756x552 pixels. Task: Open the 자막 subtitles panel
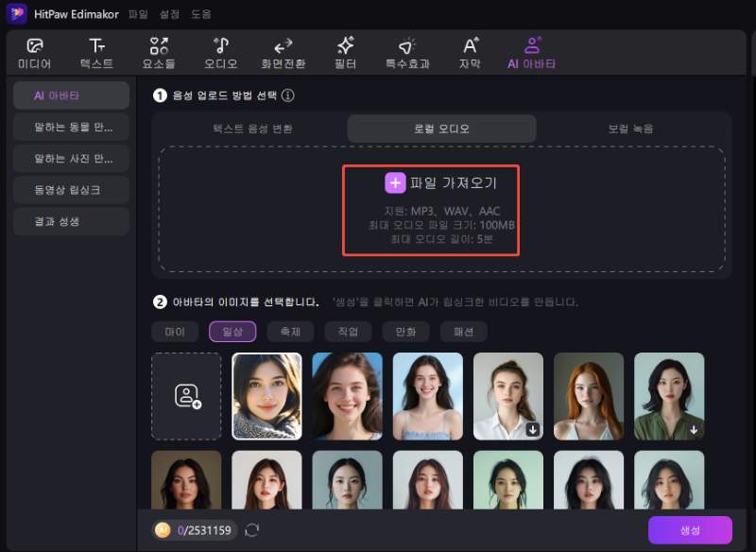coord(470,52)
